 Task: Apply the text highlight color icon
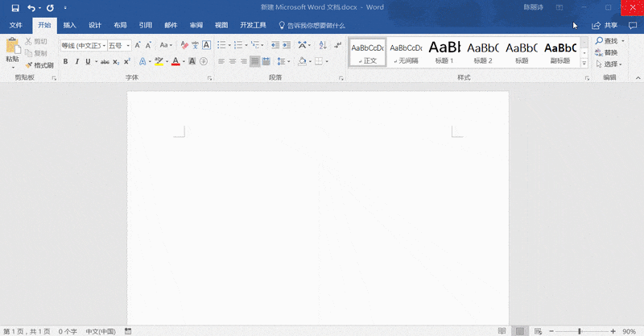click(159, 61)
